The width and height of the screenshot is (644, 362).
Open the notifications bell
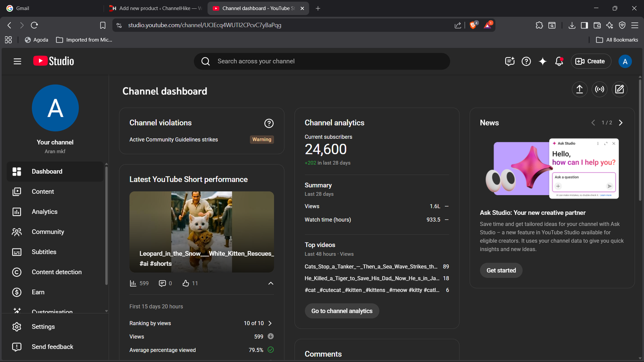(559, 61)
